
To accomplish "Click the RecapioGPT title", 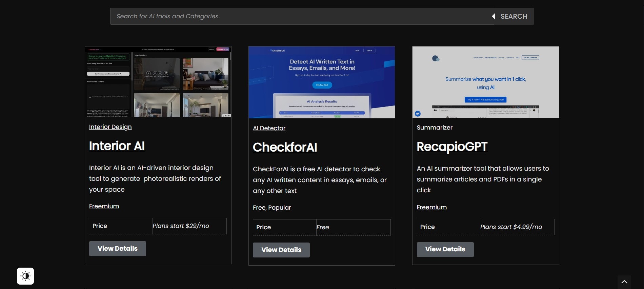I will point(452,147).
